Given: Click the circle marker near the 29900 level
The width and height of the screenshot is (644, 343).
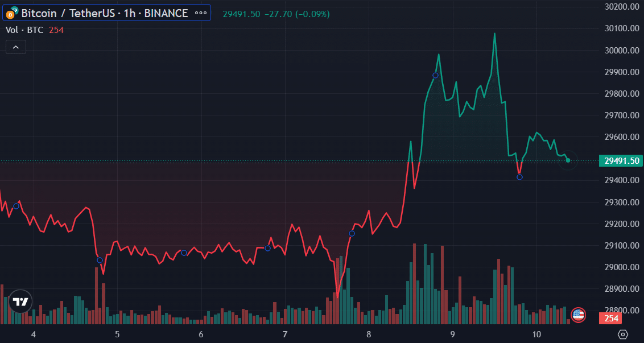Looking at the screenshot, I should pos(435,75).
